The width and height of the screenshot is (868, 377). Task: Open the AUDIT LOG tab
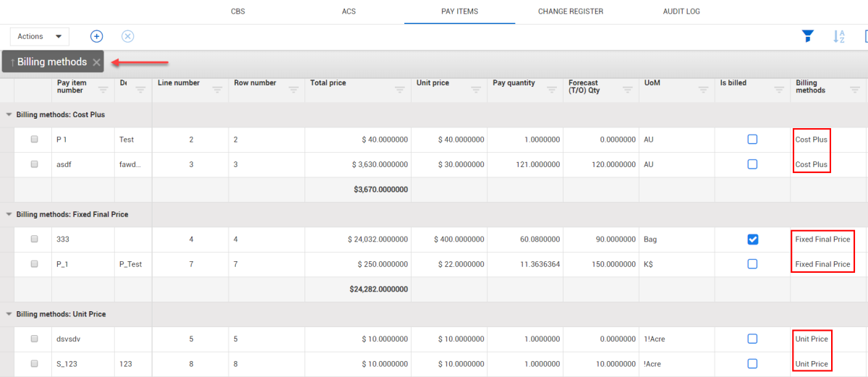(x=681, y=12)
